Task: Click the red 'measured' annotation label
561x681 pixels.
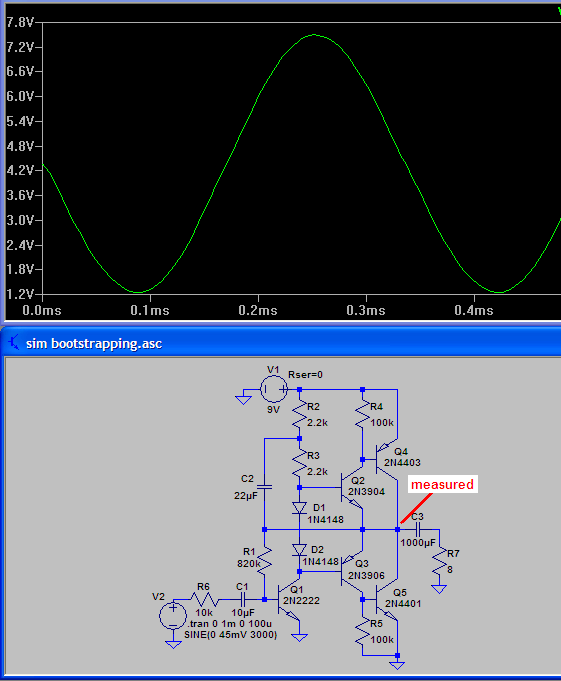Action: [x=442, y=484]
